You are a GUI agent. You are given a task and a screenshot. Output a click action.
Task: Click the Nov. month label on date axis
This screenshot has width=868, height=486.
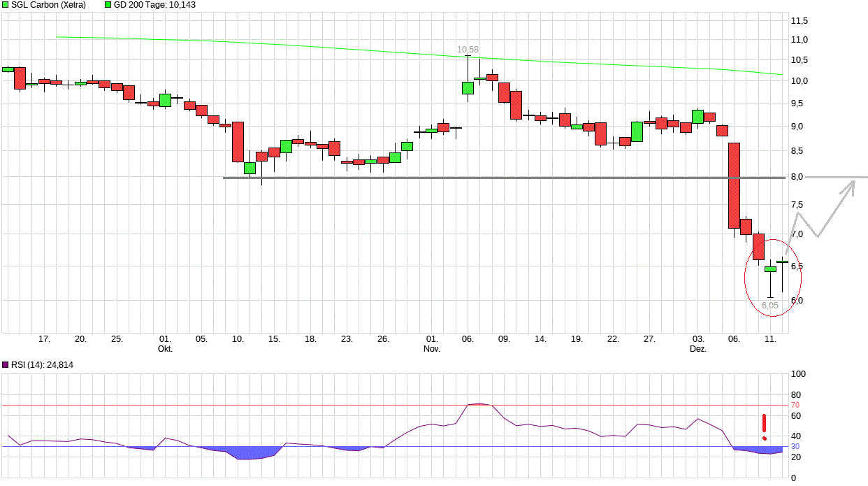tap(432, 348)
